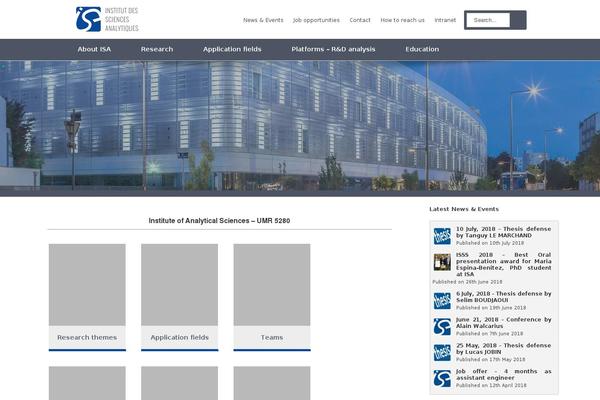Open How to reach us link
The width and height of the screenshot is (600, 400).
coord(403,20)
